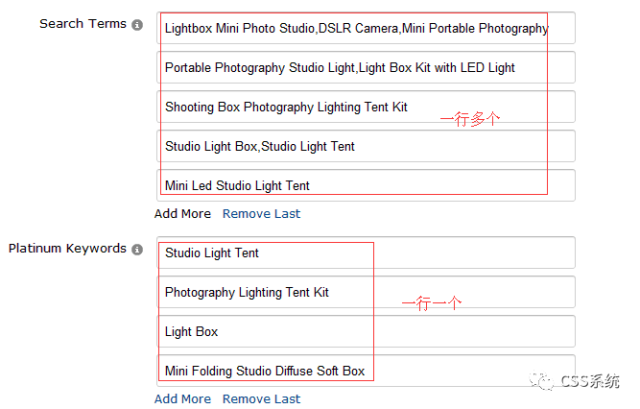The image size is (640, 409).
Task: Select the 'Shooting Box Photography Lighting' field
Action: click(x=365, y=107)
